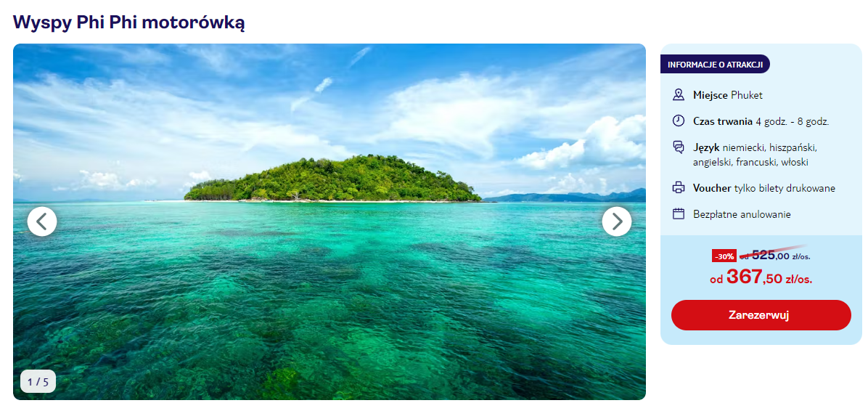This screenshot has height=403, width=868.
Task: Click the Wyspy Phi Phi motorówką title
Action: point(129,22)
